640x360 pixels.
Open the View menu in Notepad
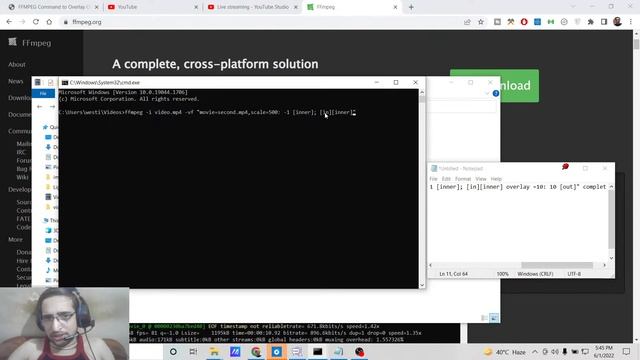[x=481, y=179]
